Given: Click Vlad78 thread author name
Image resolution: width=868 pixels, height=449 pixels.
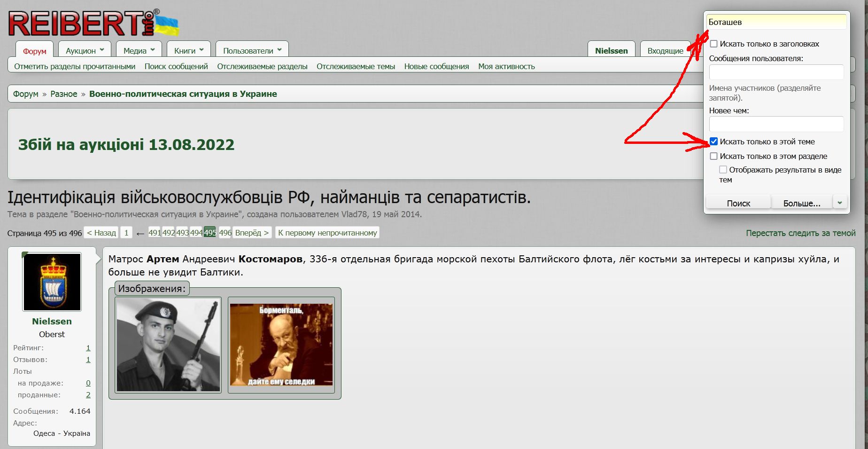Looking at the screenshot, I should 354,214.
